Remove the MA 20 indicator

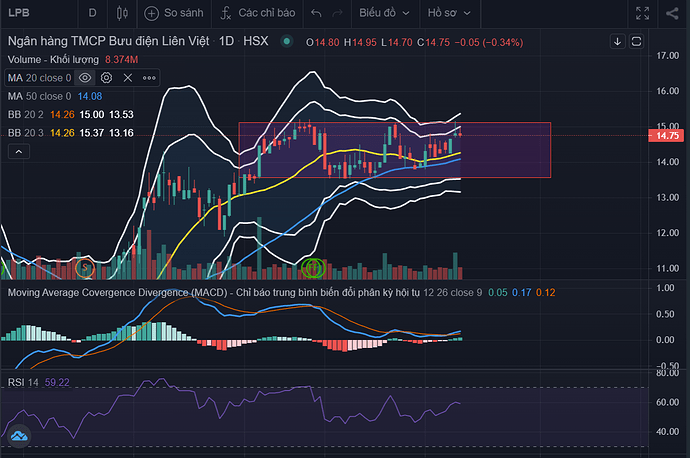click(128, 78)
